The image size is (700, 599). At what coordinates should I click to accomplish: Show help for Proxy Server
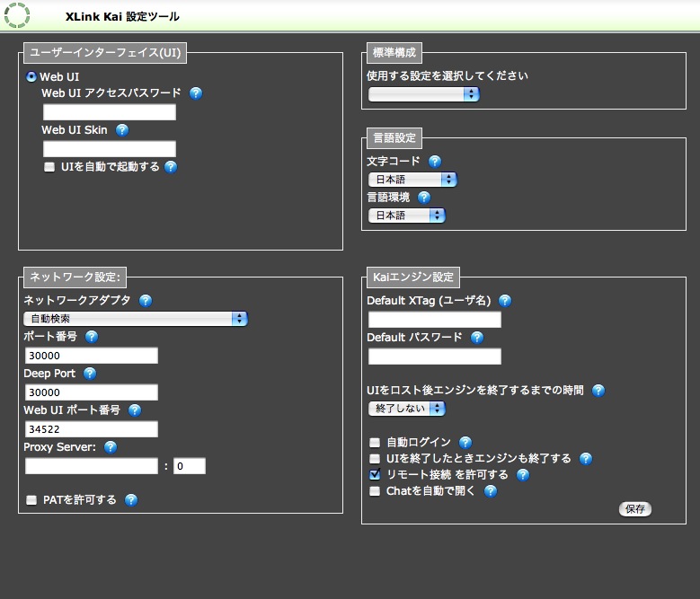point(111,447)
